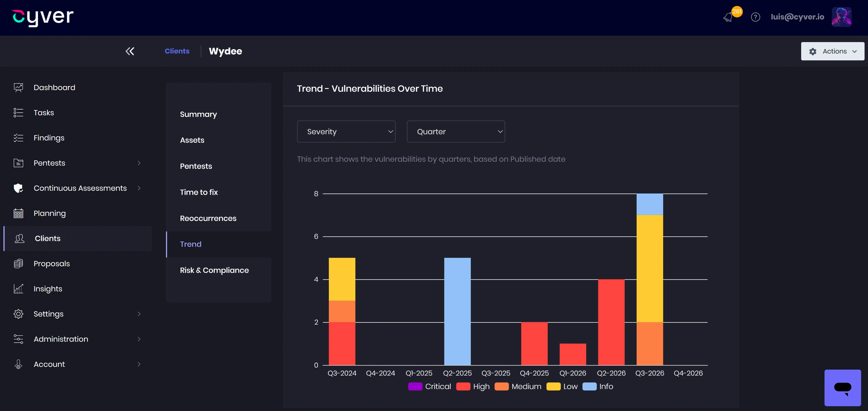This screenshot has height=411, width=868.
Task: Open Insights in the sidebar
Action: (48, 289)
